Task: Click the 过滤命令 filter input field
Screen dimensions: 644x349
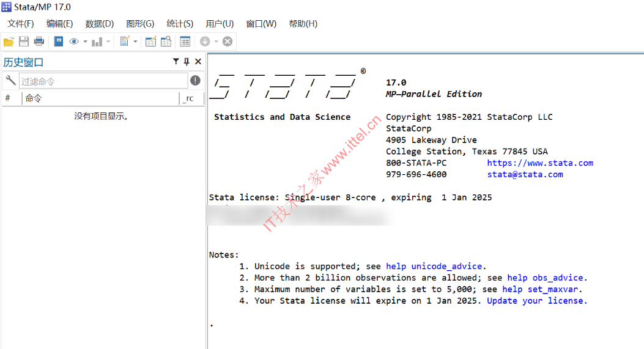Action: tap(103, 81)
